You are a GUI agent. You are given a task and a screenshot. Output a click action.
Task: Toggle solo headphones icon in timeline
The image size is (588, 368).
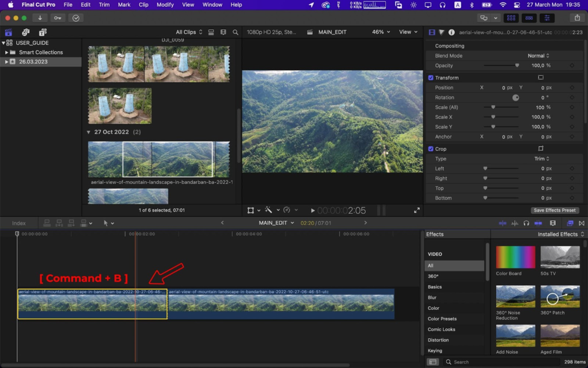point(526,223)
